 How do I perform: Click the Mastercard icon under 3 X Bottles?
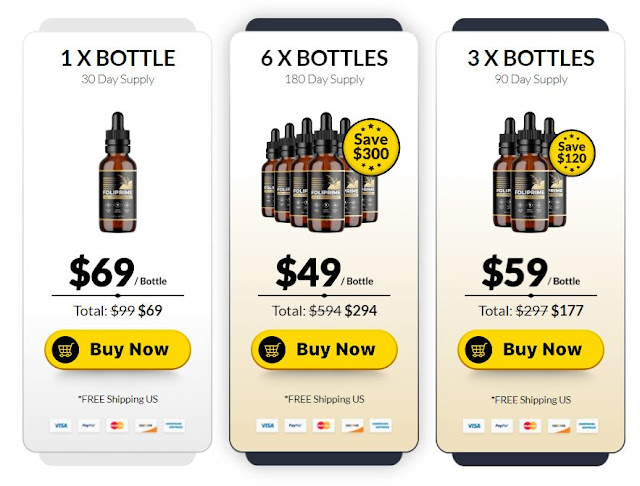pyautogui.click(x=530, y=426)
